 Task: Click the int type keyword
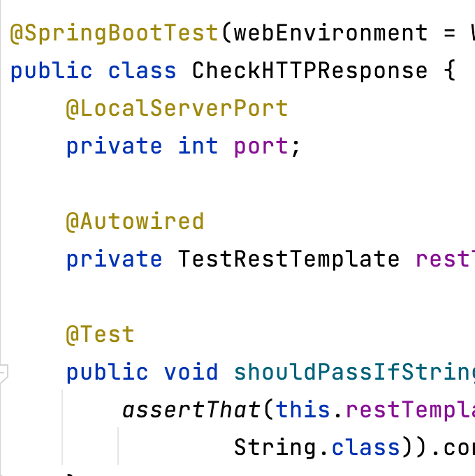tap(198, 146)
